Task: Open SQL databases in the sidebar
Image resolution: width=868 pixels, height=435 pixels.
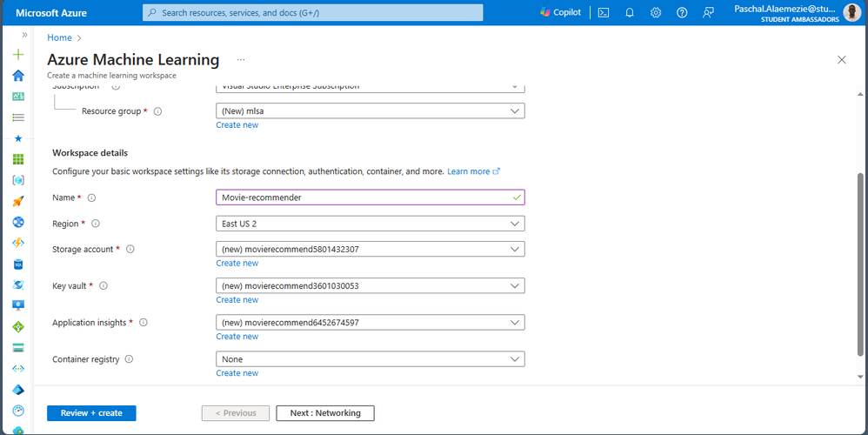Action: [18, 264]
